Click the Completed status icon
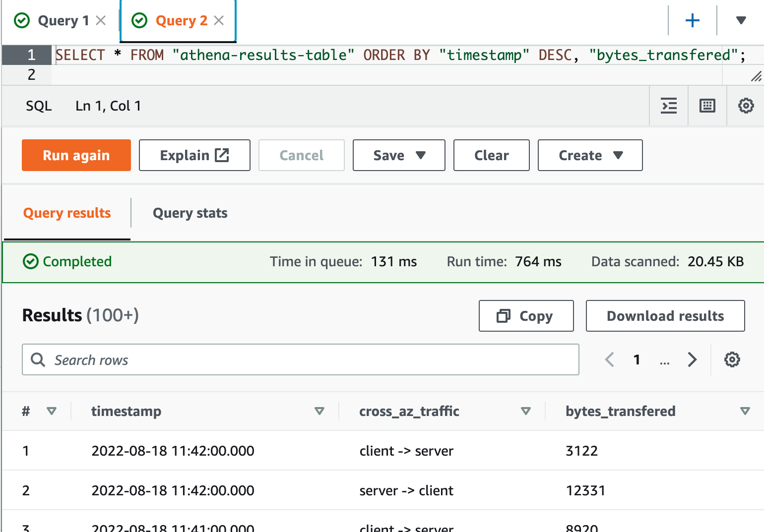 coord(31,261)
